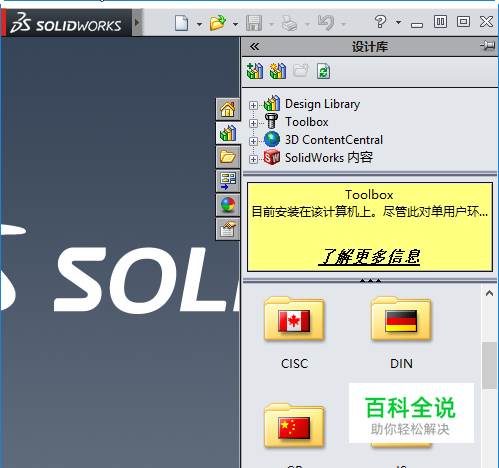
Task: Expand the 3D ContentCentral node
Action: coord(253,141)
